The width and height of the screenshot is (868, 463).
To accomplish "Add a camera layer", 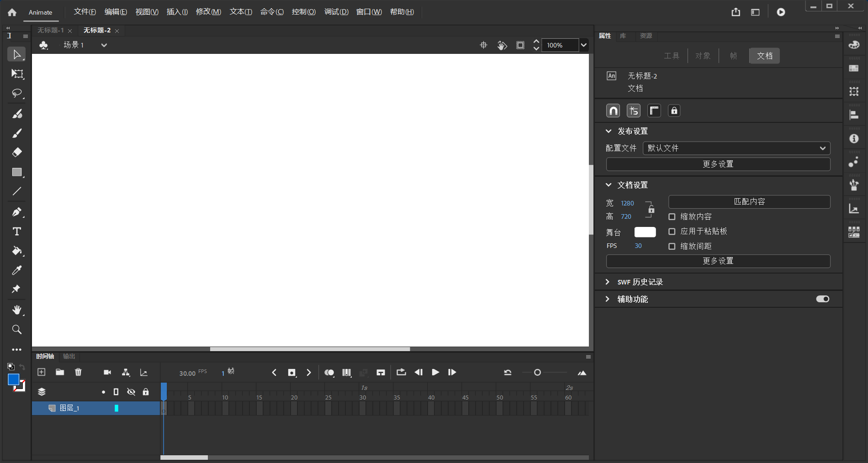I will 107,372.
